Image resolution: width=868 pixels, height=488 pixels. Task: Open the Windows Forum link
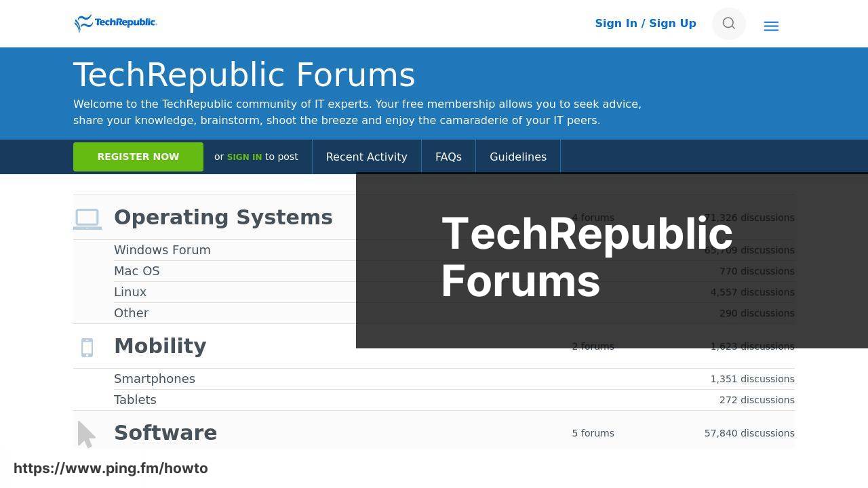pos(162,250)
